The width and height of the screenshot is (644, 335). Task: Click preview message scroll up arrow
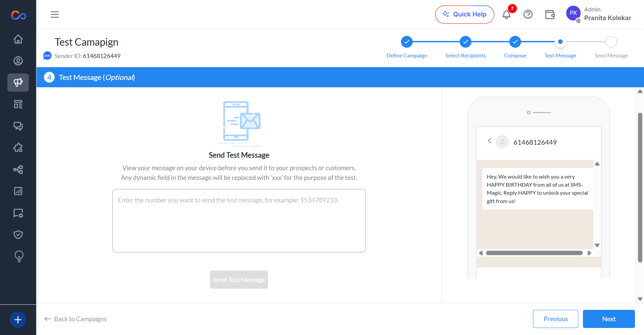(x=597, y=164)
